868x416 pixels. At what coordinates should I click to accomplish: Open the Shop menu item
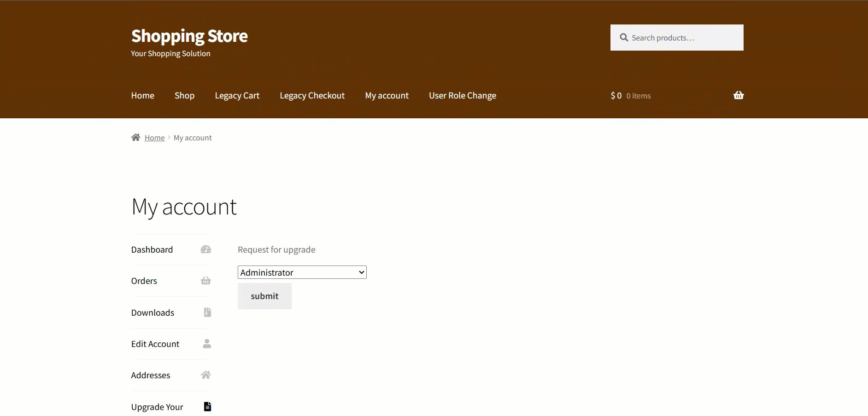(184, 96)
